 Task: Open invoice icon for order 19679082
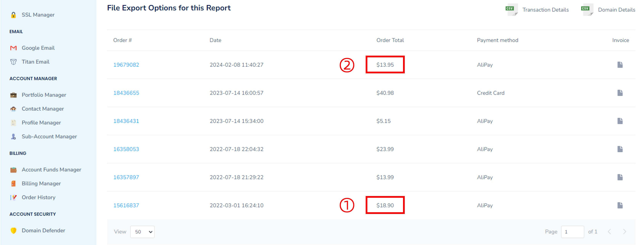(620, 65)
